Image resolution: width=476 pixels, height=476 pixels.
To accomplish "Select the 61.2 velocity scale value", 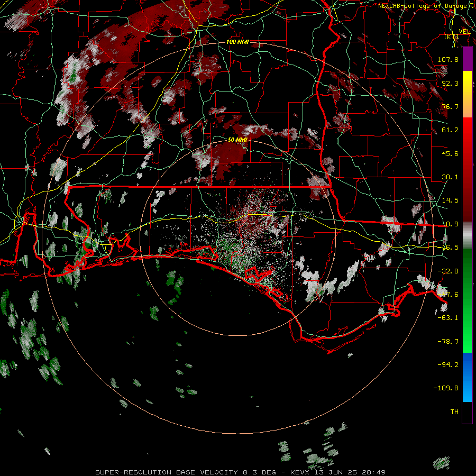I will coord(450,130).
